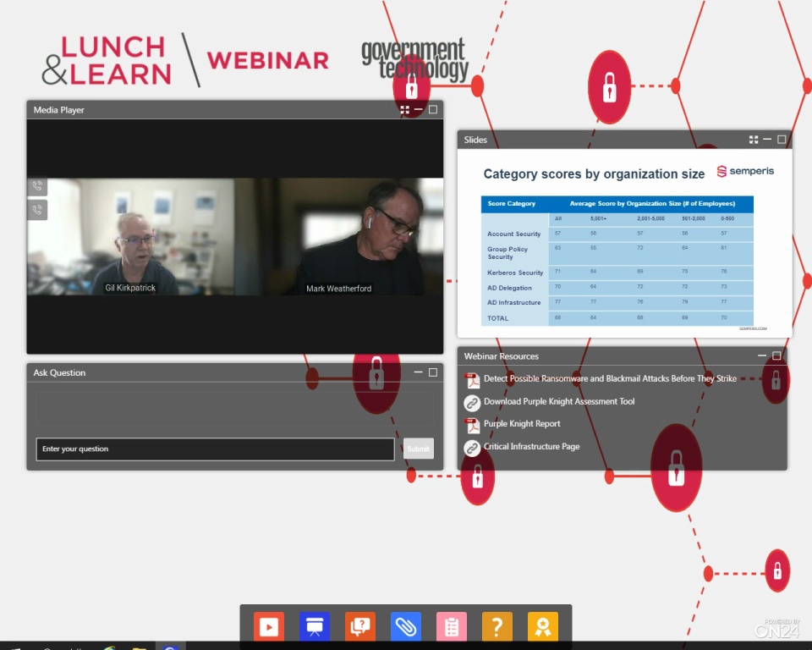Click the Score Category table header
This screenshot has width=812, height=650.
[x=511, y=204]
